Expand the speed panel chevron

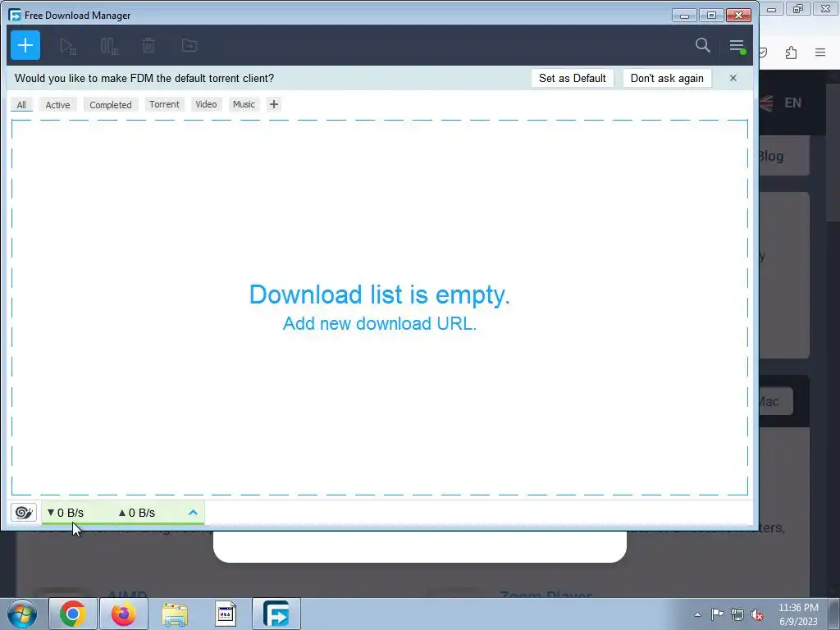(x=193, y=513)
